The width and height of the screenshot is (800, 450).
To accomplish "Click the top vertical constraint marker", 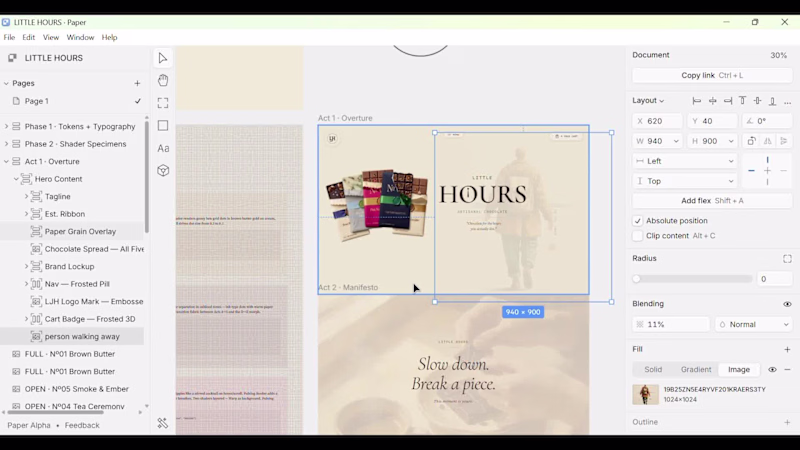I will (767, 160).
